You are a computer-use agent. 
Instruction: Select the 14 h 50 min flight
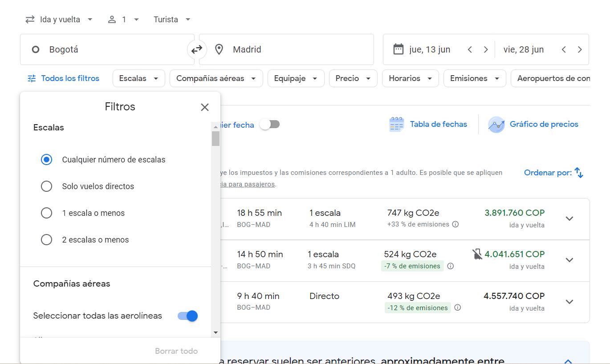click(405, 260)
